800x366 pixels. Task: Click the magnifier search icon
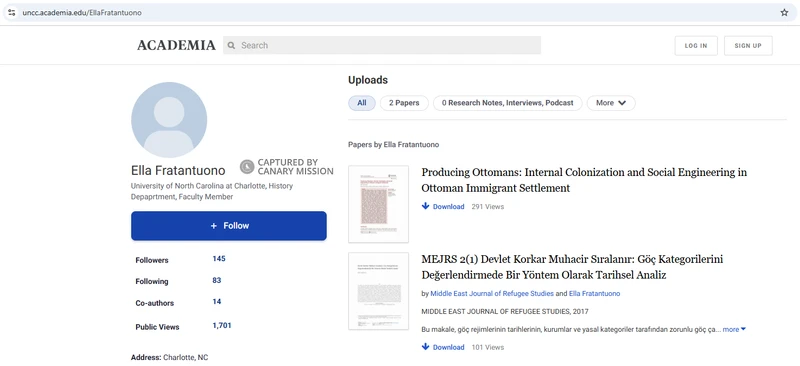click(231, 45)
